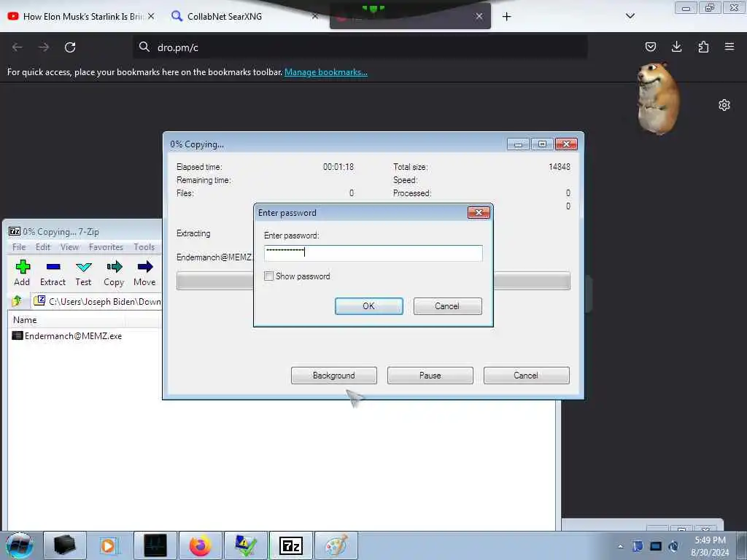
Task: Tick the Show password checkbox
Action: pyautogui.click(x=268, y=276)
